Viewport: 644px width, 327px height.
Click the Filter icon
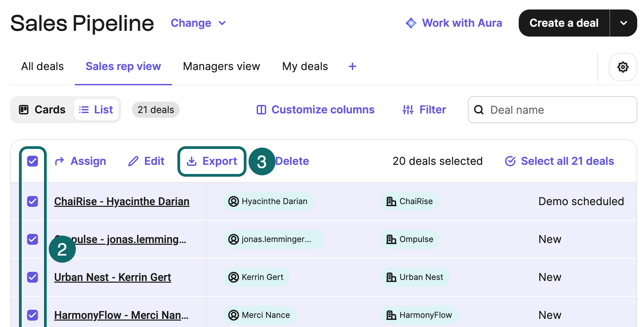[408, 109]
